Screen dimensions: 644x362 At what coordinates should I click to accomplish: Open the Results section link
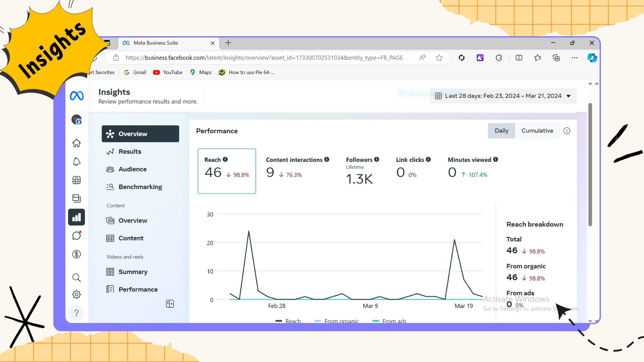(x=130, y=152)
